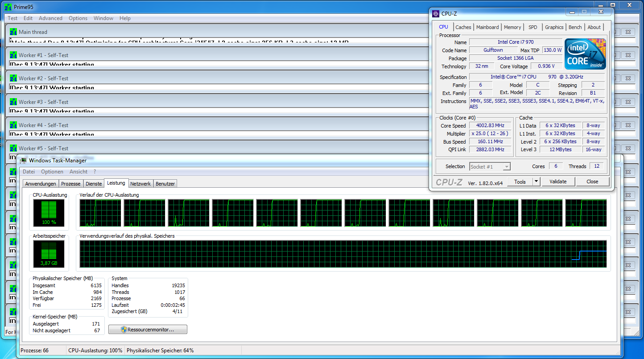Click the Insgesamt memory value 6135
The height and width of the screenshot is (359, 644).
click(96, 285)
